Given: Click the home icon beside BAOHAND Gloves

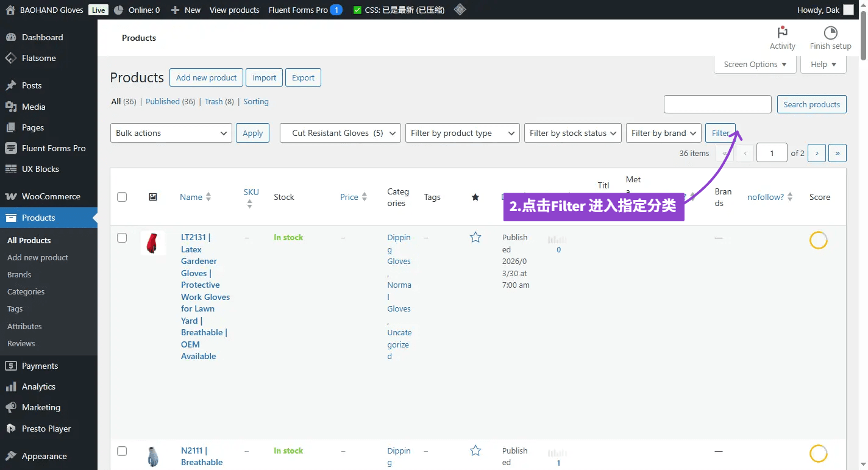Looking at the screenshot, I should [x=10, y=10].
